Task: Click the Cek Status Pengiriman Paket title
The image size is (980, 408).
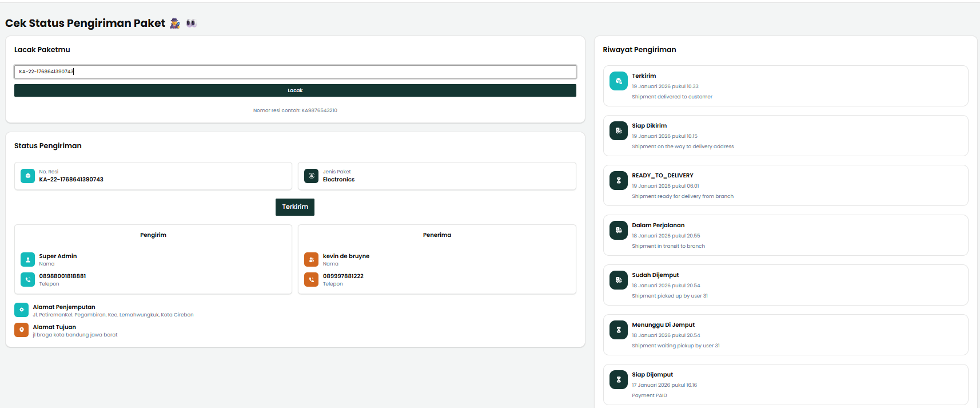Action: coord(85,23)
